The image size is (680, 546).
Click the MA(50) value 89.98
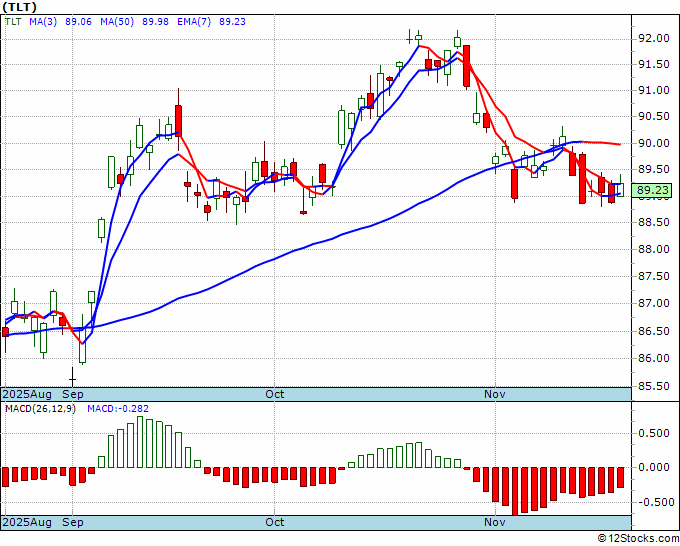click(x=155, y=21)
